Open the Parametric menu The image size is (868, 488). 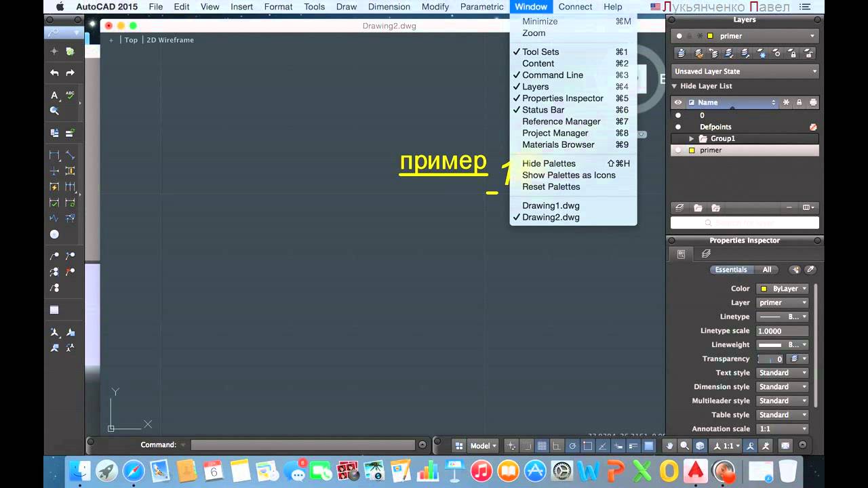pos(482,7)
